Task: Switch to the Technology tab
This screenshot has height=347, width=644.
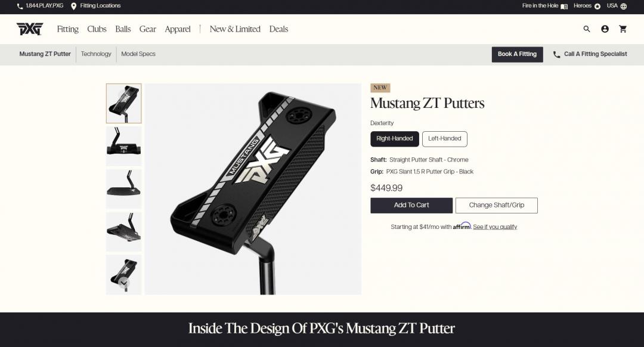Action: click(x=95, y=54)
